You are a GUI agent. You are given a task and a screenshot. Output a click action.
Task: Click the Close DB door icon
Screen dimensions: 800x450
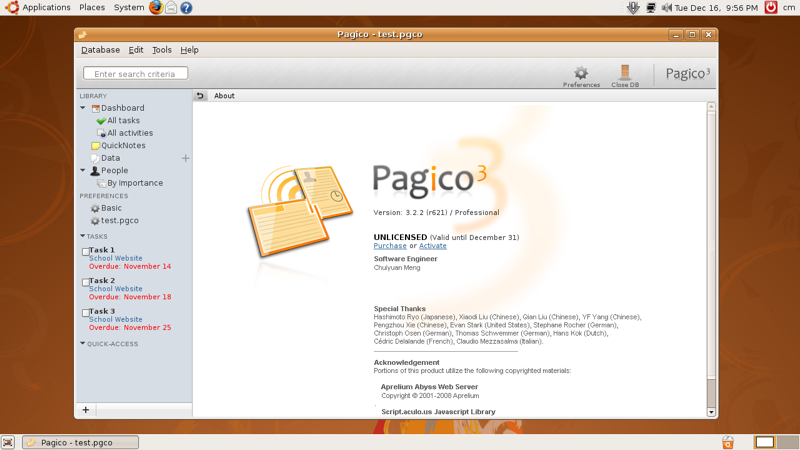pos(624,72)
